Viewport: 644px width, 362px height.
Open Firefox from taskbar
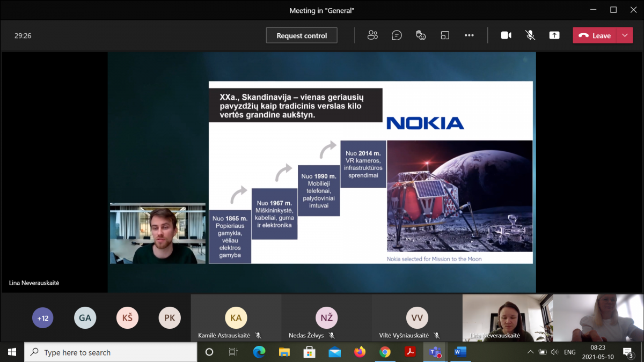[x=360, y=352]
